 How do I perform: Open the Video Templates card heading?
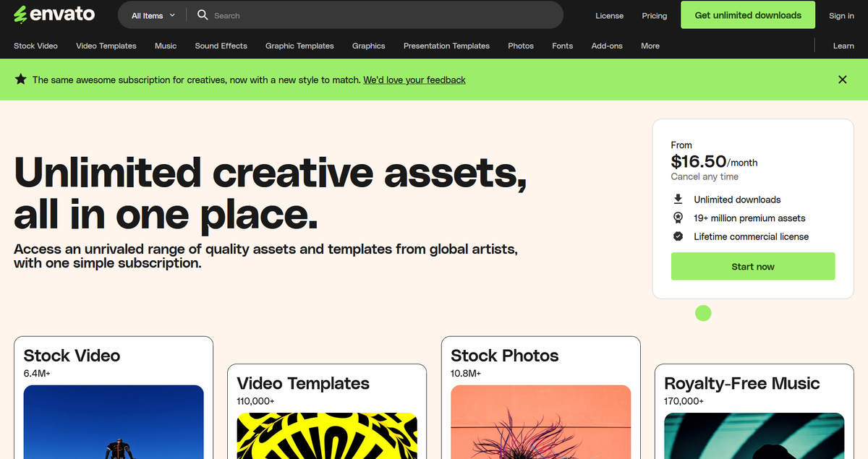click(303, 383)
